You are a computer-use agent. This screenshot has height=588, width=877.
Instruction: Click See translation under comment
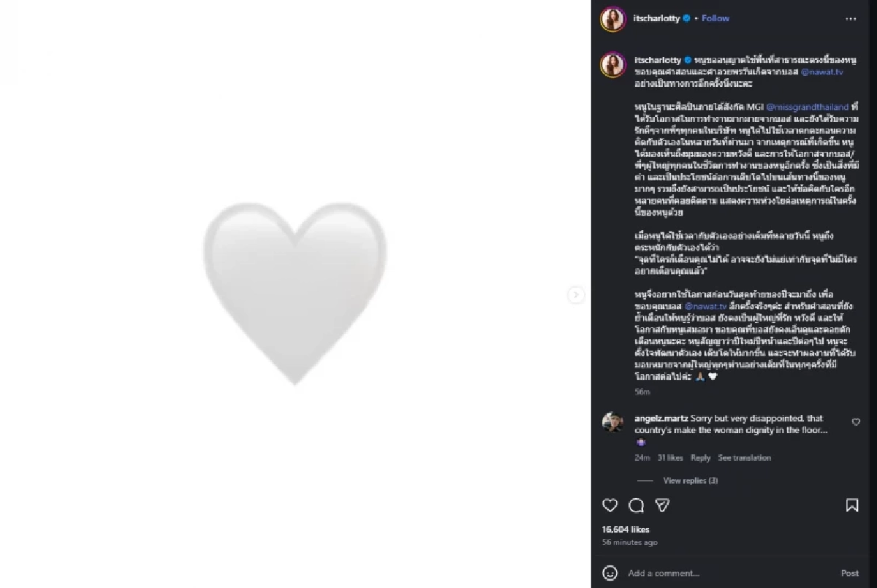pos(744,458)
